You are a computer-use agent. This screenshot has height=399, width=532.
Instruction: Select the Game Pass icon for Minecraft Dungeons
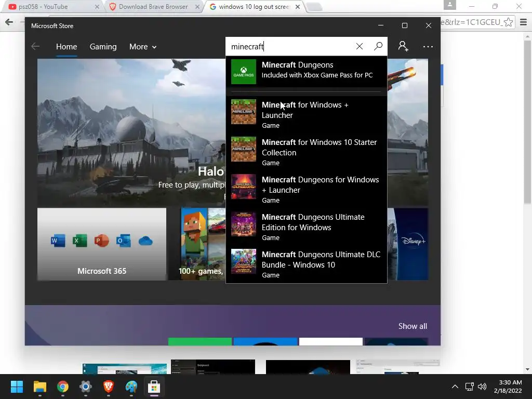[244, 72]
